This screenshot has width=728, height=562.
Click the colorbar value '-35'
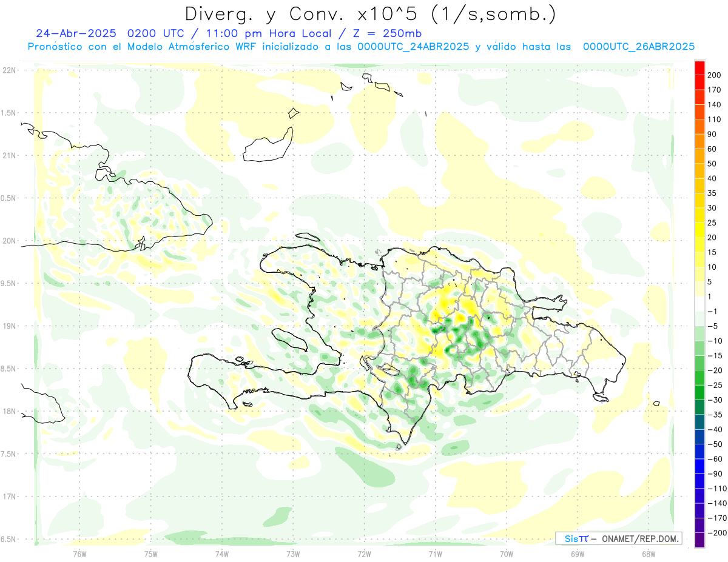(x=714, y=415)
